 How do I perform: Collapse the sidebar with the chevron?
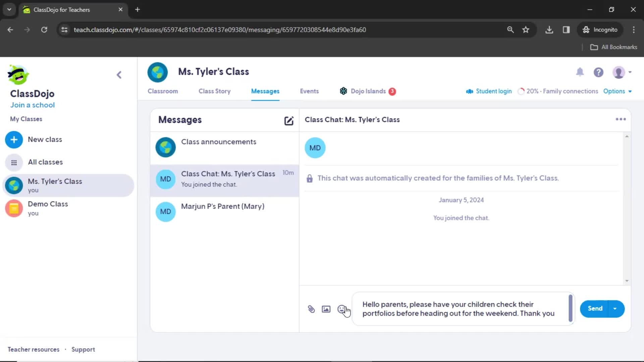(x=119, y=75)
